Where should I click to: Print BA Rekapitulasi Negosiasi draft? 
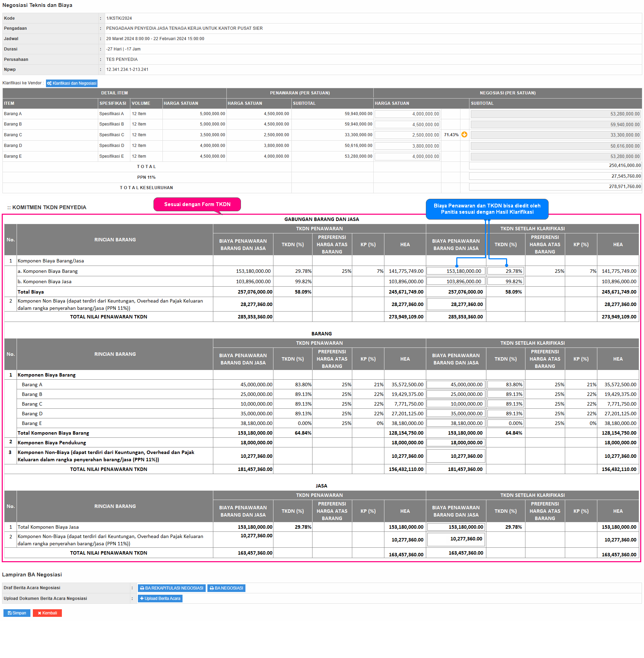pyautogui.click(x=172, y=588)
